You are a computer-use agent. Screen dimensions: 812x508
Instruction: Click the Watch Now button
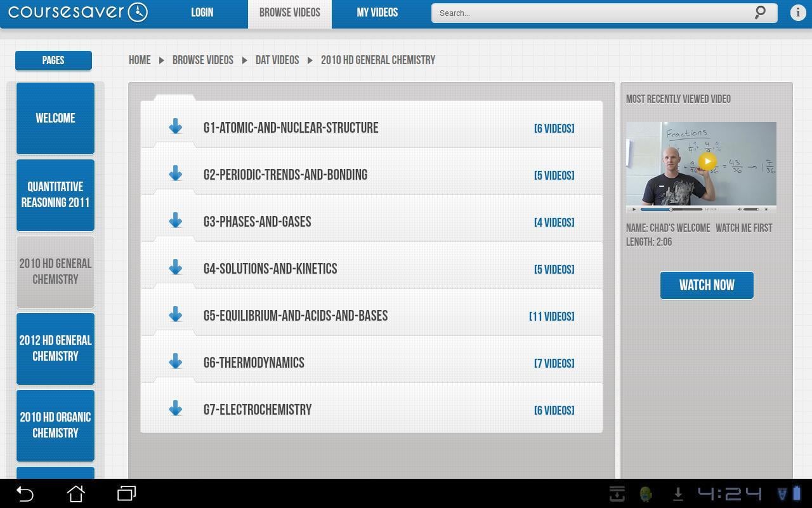(707, 285)
